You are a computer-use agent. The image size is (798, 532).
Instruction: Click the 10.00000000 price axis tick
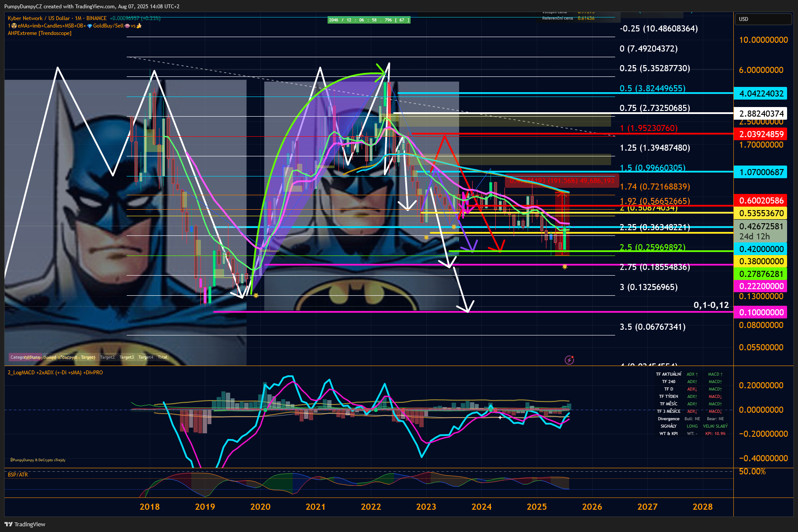pyautogui.click(x=763, y=40)
